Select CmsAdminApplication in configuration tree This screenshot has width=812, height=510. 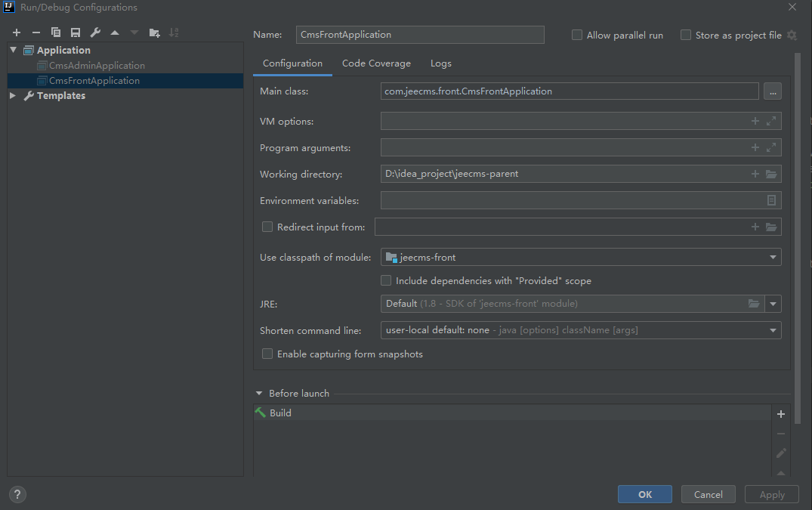click(97, 66)
